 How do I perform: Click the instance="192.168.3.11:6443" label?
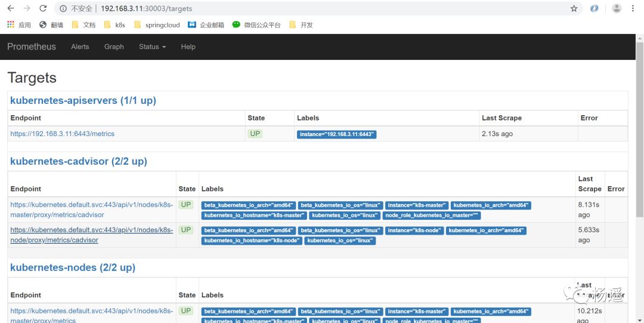click(337, 134)
